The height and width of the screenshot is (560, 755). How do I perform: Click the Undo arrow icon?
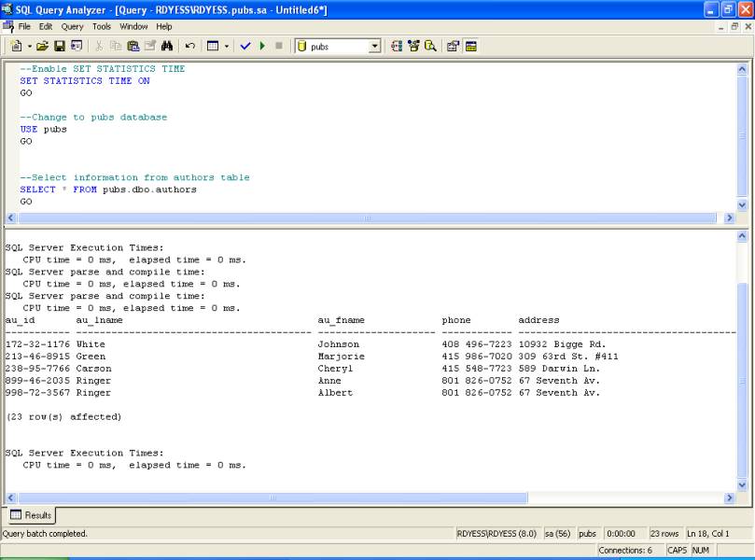190,46
